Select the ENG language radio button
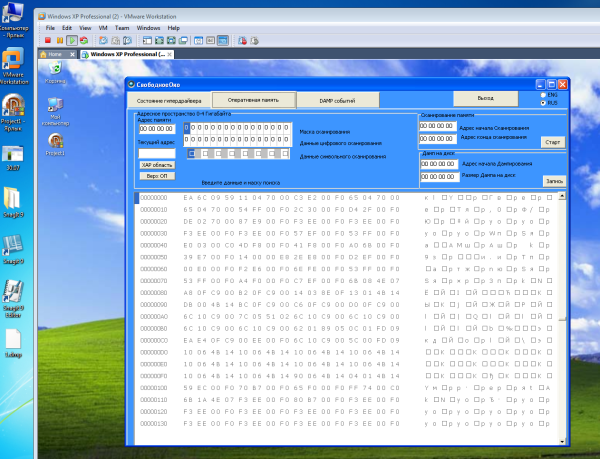Image resolution: width=600 pixels, height=459 pixels. click(x=543, y=95)
